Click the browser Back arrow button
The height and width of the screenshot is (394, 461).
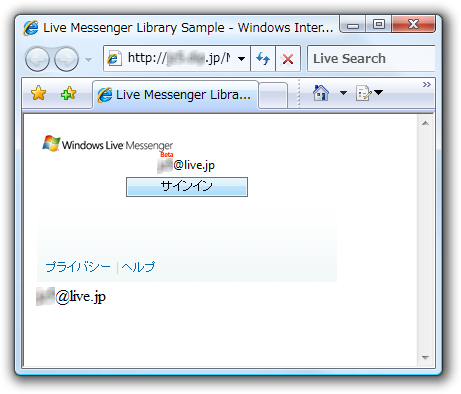pos(37,59)
